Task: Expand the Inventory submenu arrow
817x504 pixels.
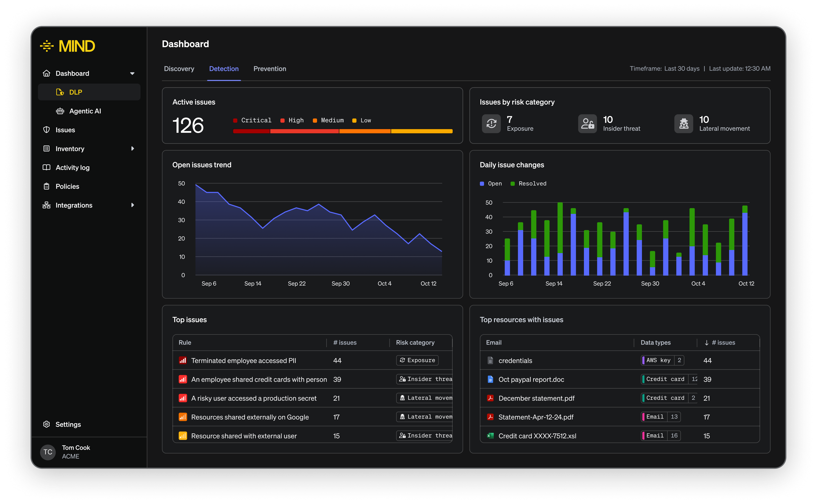Action: pyautogui.click(x=133, y=149)
